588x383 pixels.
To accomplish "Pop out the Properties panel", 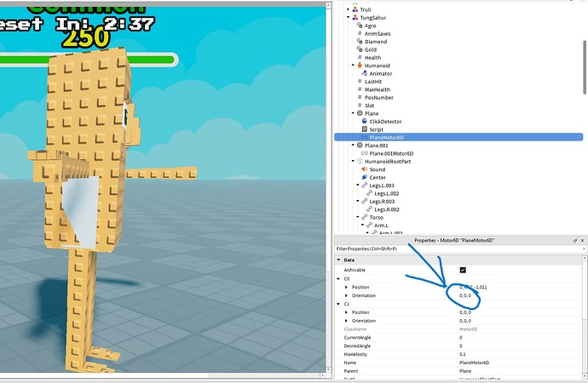I will coord(575,240).
